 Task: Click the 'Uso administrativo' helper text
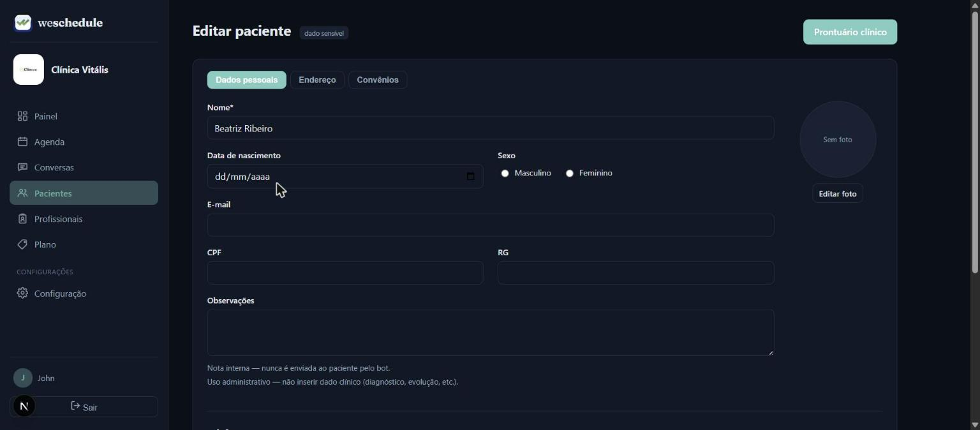click(332, 382)
